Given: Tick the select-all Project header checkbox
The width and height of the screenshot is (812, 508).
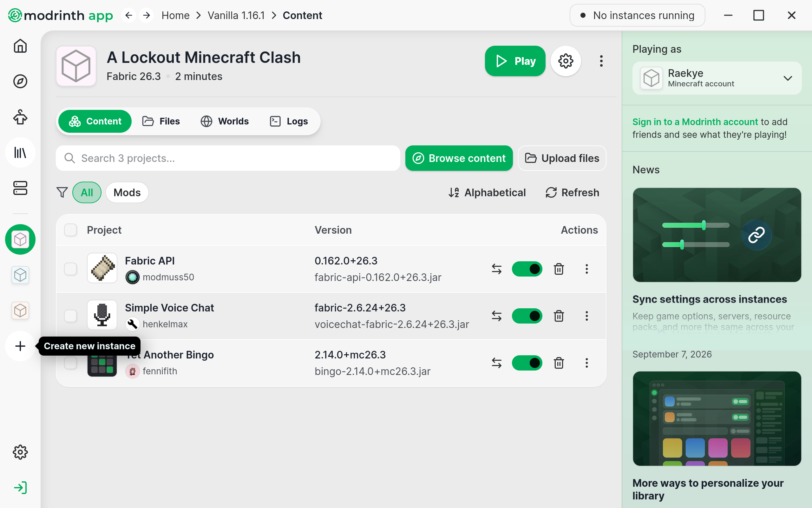Looking at the screenshot, I should (70, 230).
